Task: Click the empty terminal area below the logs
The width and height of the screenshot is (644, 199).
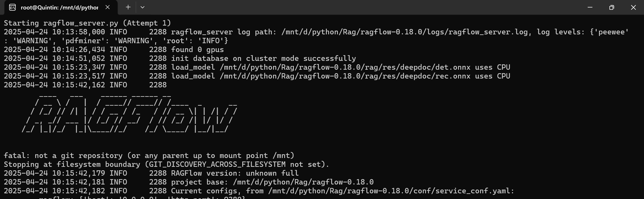Action: click(x=472, y=142)
